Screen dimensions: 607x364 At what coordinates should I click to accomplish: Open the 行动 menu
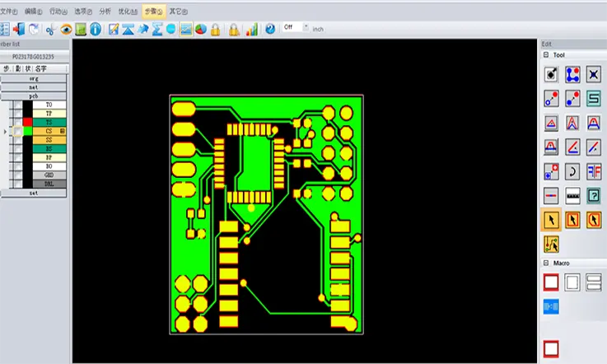pyautogui.click(x=58, y=12)
